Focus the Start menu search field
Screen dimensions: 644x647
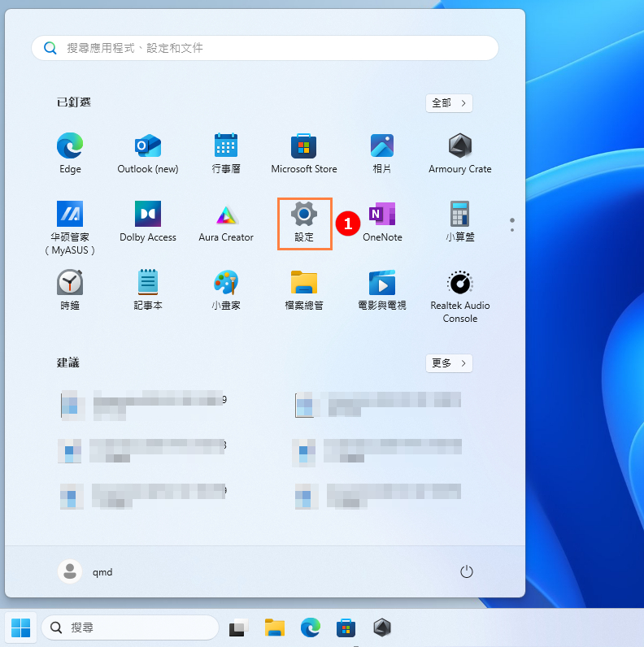pyautogui.click(x=265, y=48)
